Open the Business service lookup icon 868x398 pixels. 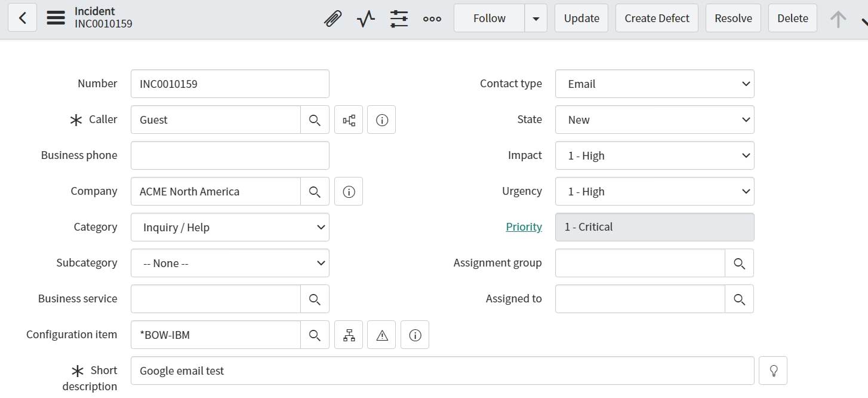(x=315, y=299)
